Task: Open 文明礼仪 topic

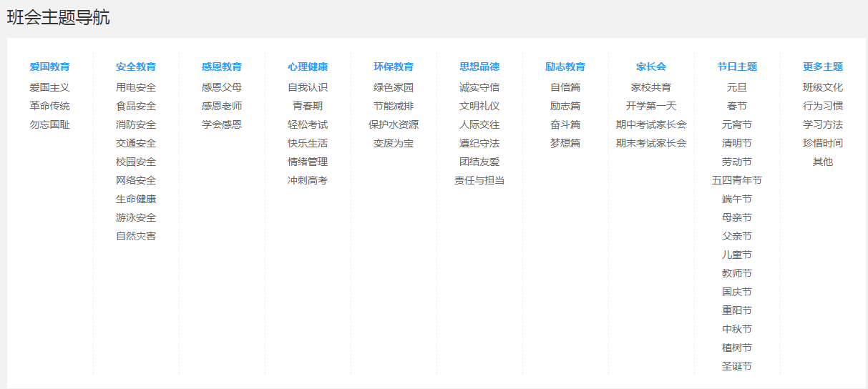Action: click(x=479, y=106)
